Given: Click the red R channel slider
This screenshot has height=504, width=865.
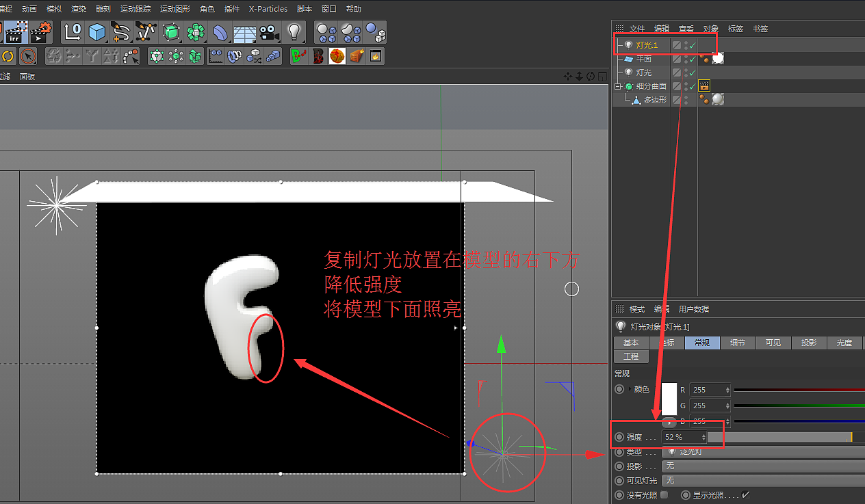Looking at the screenshot, I should pos(799,390).
